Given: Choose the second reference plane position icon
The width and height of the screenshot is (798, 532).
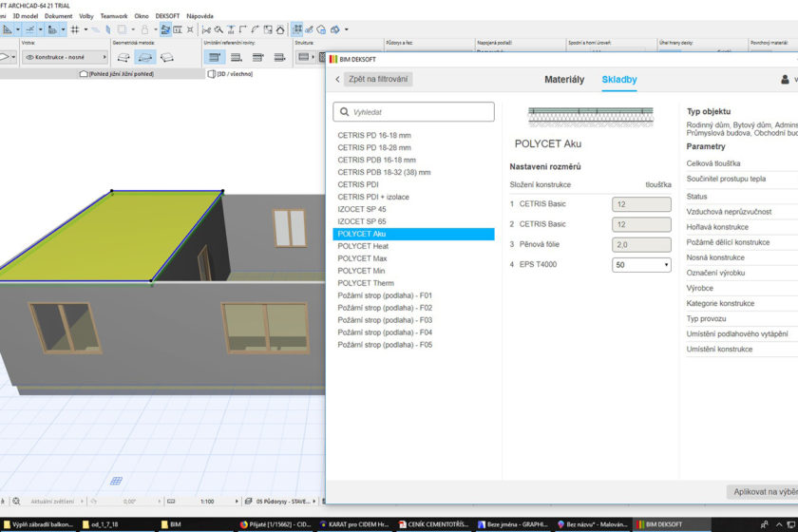Looking at the screenshot, I should pyautogui.click(x=237, y=57).
